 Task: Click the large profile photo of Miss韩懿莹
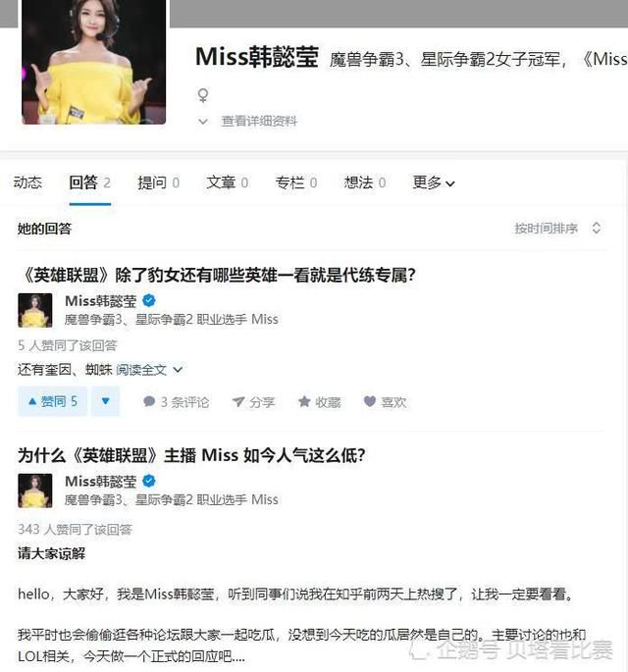[x=94, y=62]
